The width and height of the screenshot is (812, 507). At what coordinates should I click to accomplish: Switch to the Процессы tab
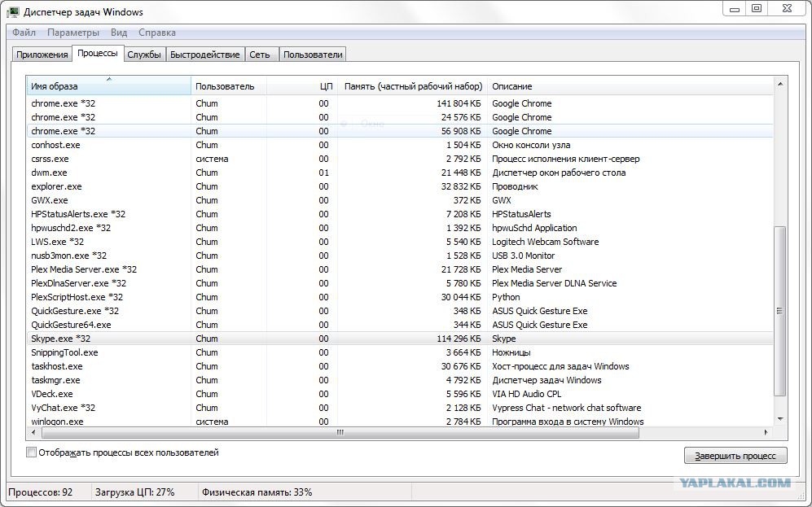pos(98,53)
